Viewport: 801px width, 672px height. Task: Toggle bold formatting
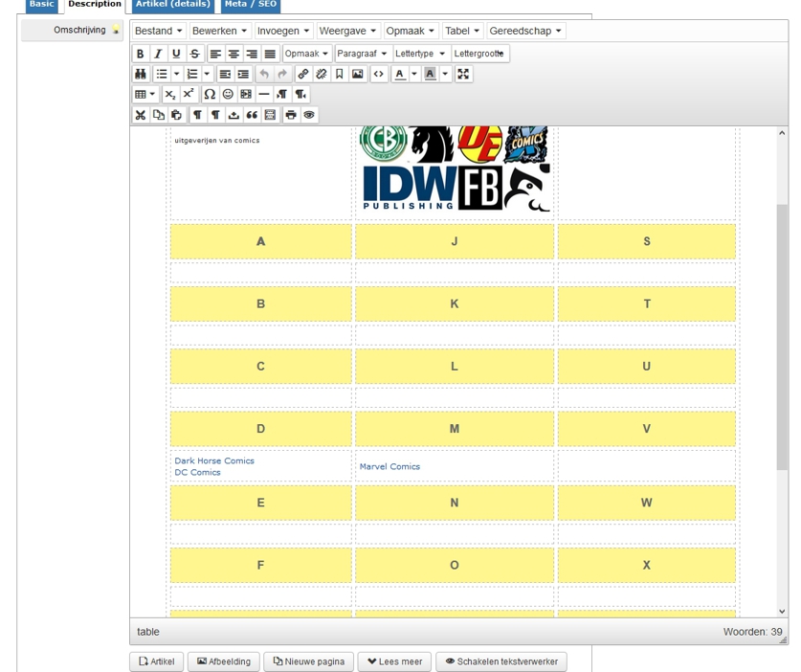[x=140, y=54]
